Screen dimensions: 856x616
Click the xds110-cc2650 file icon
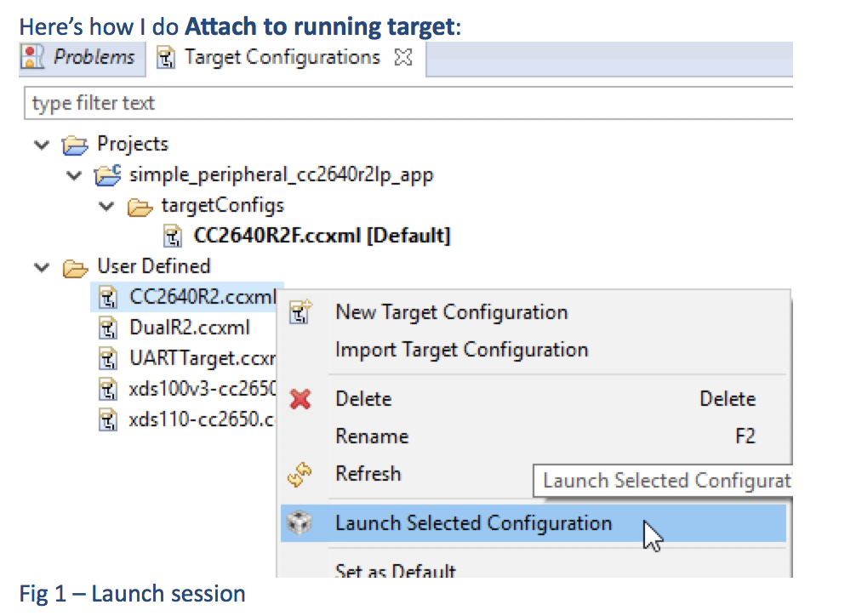(107, 419)
